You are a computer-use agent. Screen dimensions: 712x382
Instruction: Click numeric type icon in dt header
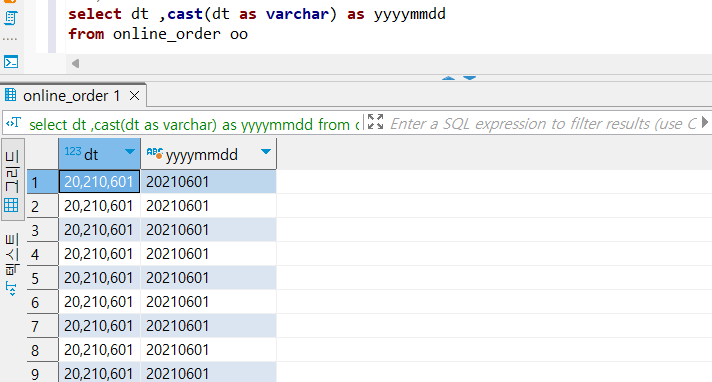point(73,151)
